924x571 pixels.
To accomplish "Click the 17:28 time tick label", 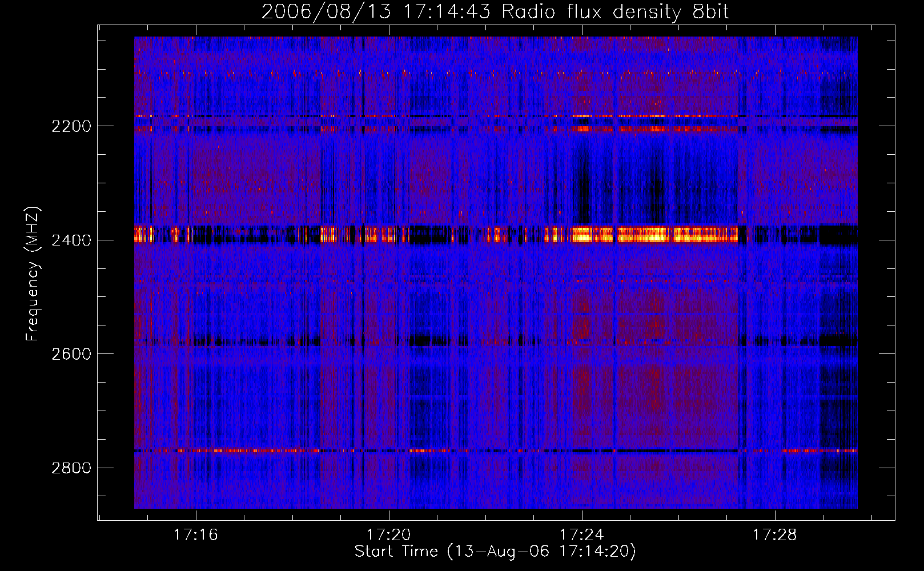I will click(775, 535).
